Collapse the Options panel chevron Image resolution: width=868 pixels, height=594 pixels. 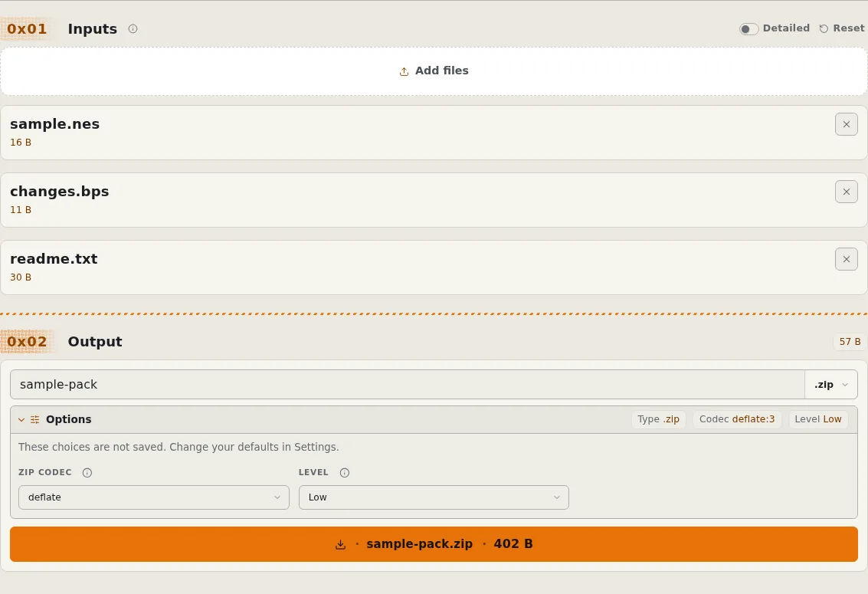(x=21, y=419)
